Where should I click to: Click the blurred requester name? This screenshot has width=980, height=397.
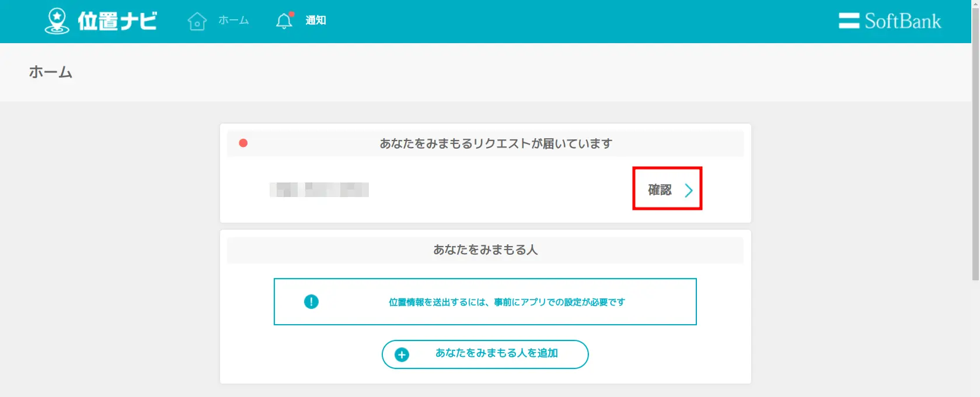coord(319,189)
